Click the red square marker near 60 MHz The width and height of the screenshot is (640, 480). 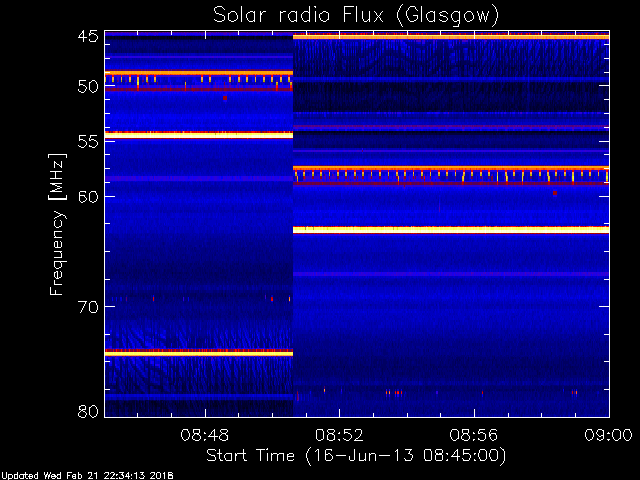coord(555,193)
